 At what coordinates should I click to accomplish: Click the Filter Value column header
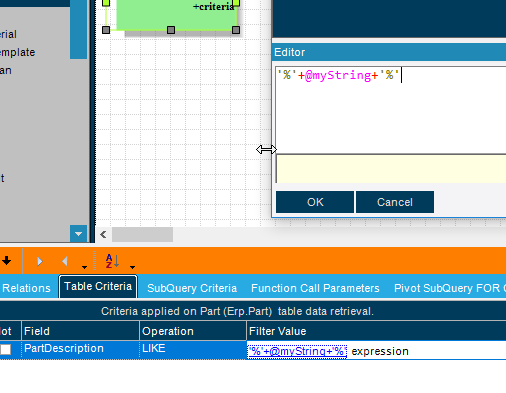[376, 331]
